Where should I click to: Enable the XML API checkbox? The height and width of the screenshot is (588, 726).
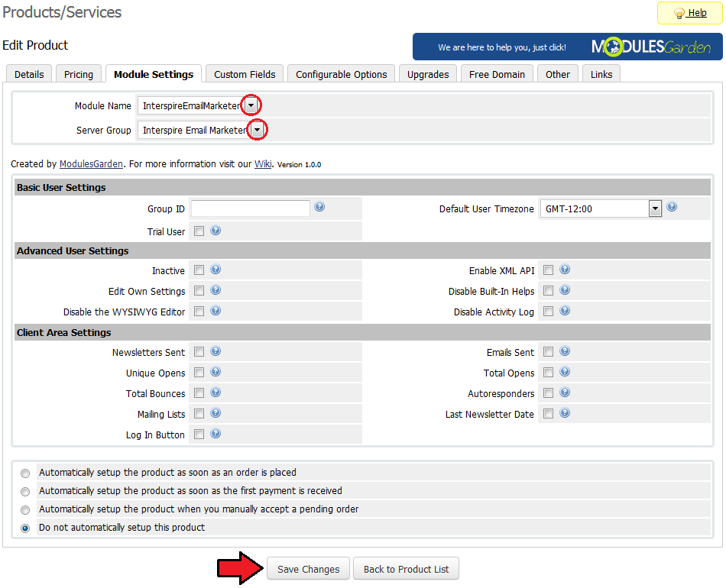tap(548, 270)
